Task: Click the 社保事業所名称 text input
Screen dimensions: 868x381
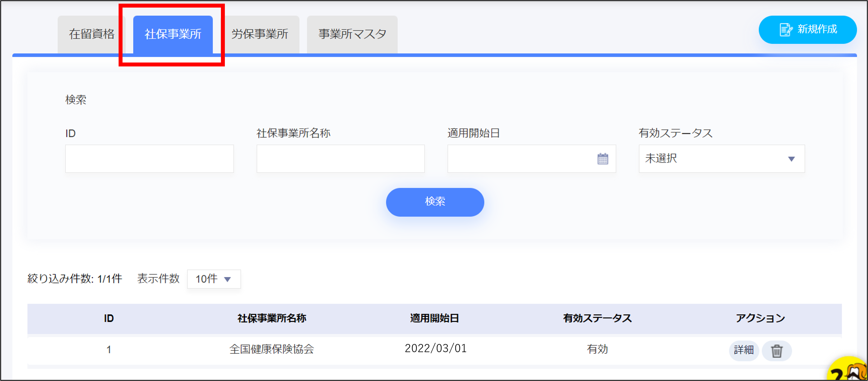Action: [x=340, y=159]
